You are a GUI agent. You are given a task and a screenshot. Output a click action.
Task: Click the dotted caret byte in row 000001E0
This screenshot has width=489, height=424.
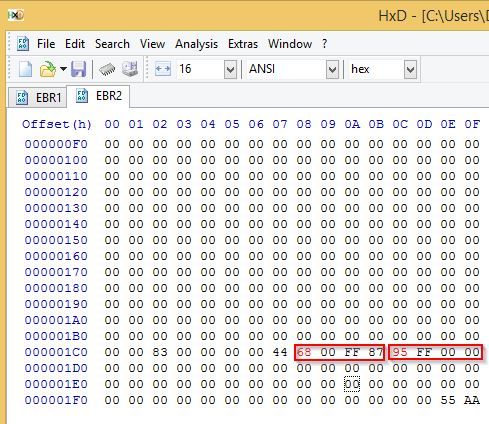[x=352, y=384]
